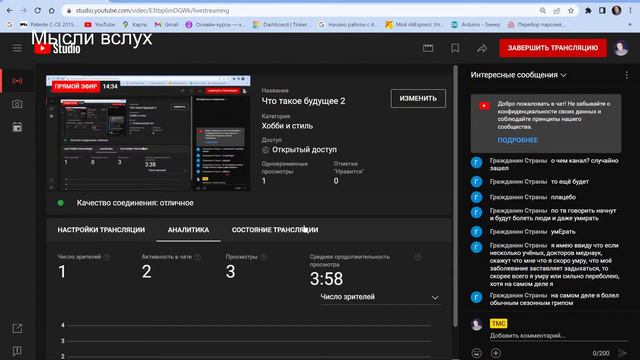Reload the page with browser refresh icon
This screenshot has width=640, height=360.
(38, 11)
